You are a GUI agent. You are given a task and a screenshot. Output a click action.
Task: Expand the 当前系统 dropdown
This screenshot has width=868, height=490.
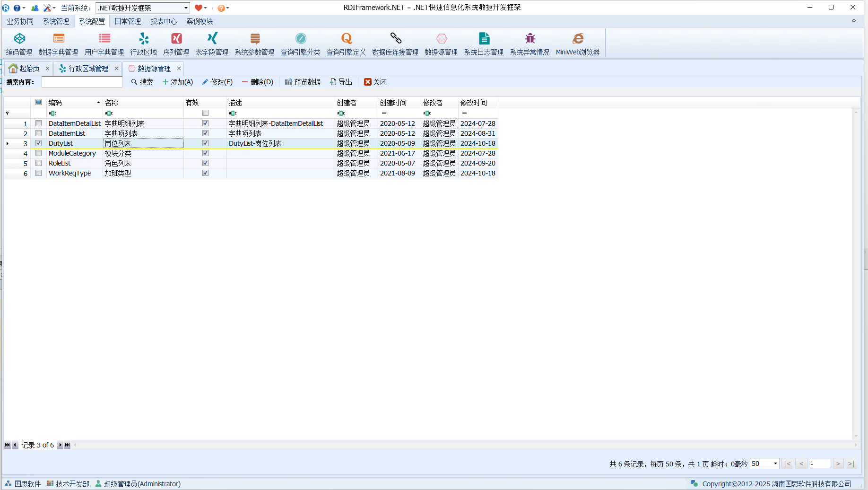click(186, 8)
